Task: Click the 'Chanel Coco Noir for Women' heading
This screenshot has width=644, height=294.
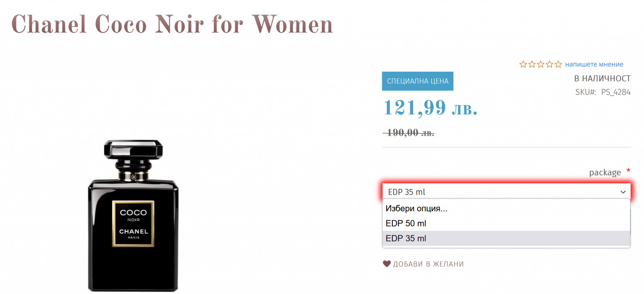Action: pos(172,24)
